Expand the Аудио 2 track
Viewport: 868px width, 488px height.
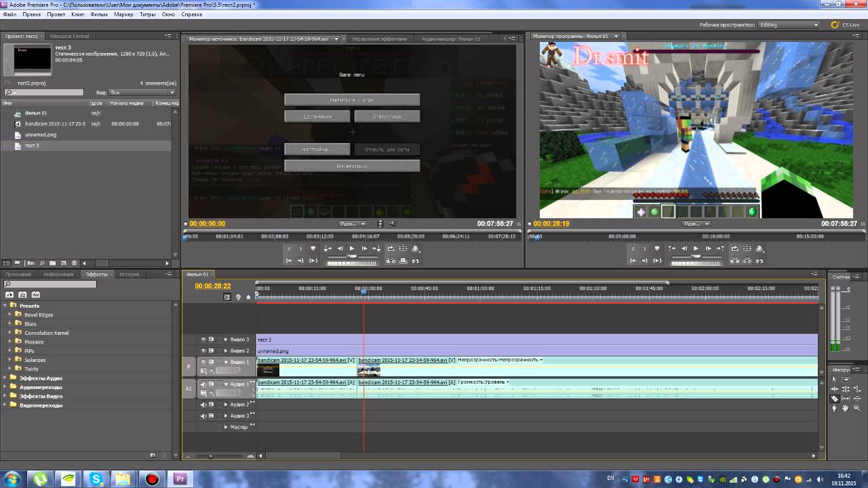point(226,405)
